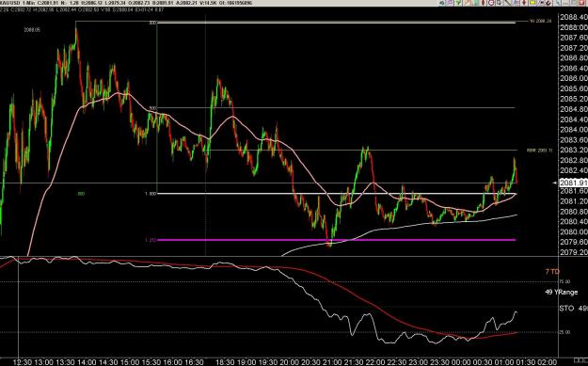Screen dimensions: 588x366
Task: Click the magenta circular C toolbar icon
Action: click(x=491, y=3)
